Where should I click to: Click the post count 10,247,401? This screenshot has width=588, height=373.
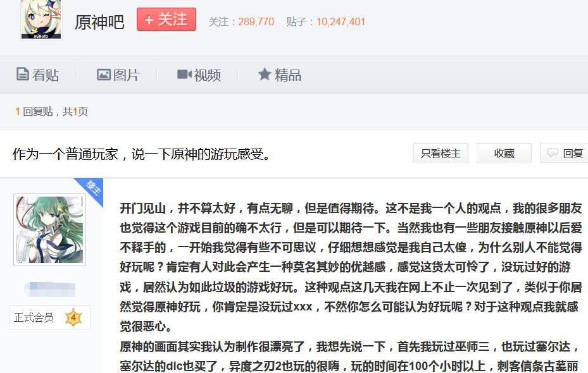coord(341,21)
